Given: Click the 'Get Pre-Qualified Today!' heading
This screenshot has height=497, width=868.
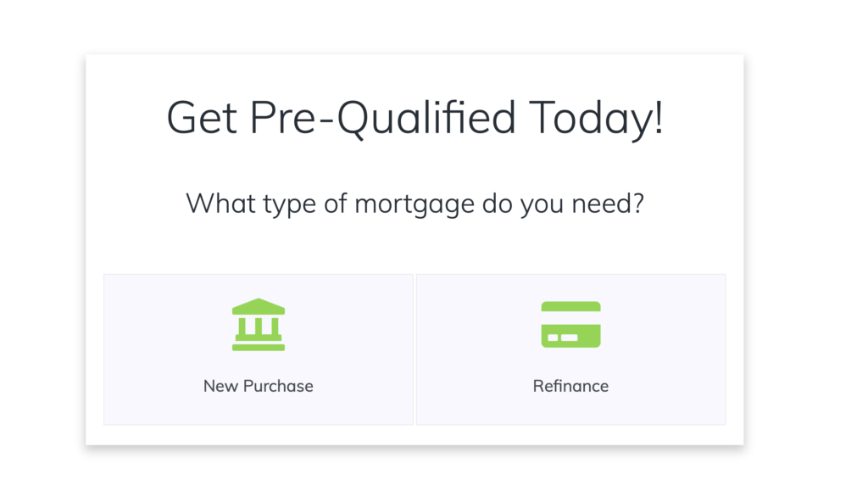Looking at the screenshot, I should coord(415,118).
